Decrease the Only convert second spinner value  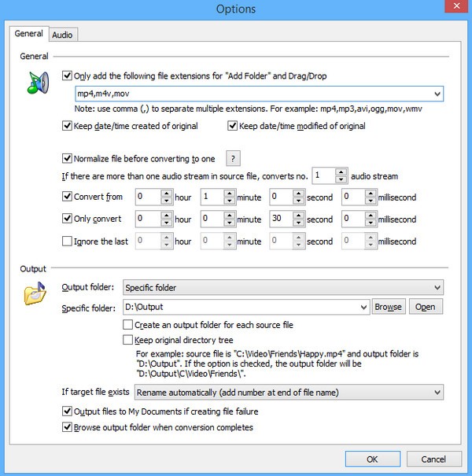click(x=301, y=223)
